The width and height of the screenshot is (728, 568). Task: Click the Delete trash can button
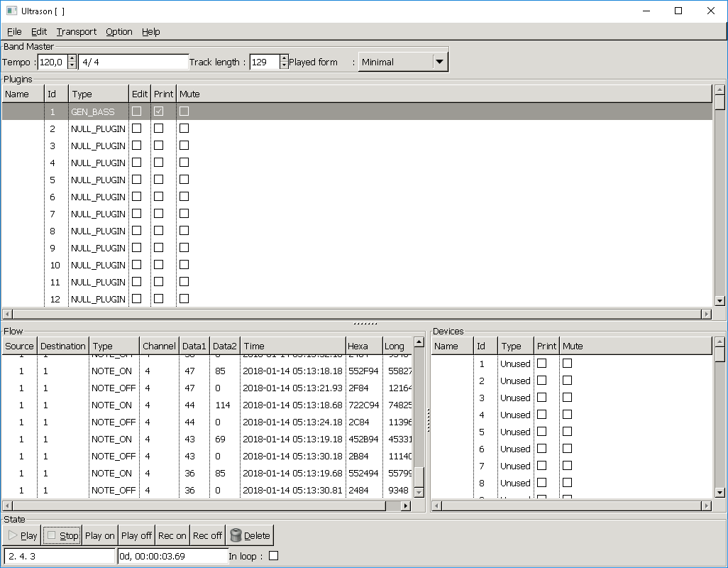click(x=249, y=535)
